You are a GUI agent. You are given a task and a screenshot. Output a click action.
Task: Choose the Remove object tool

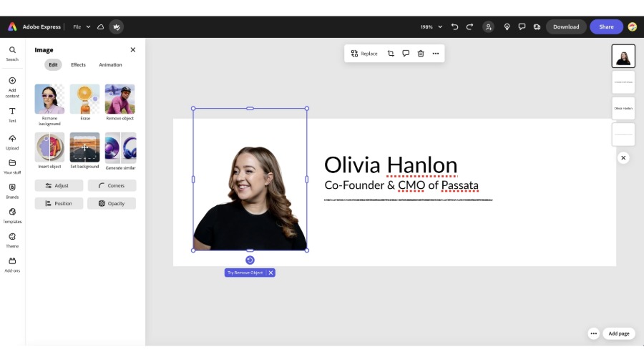coord(120,102)
